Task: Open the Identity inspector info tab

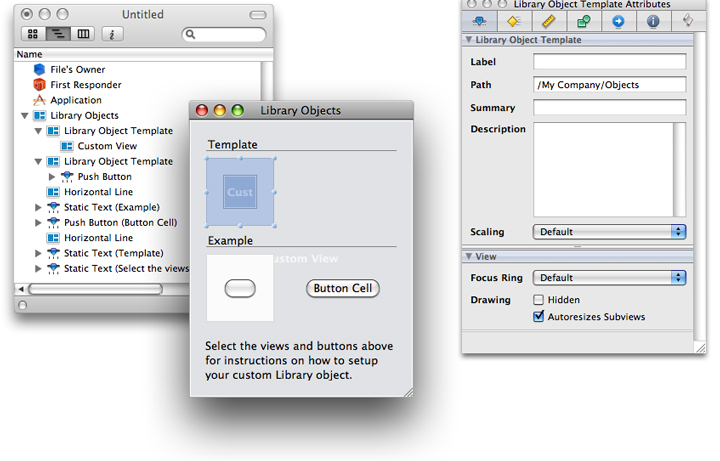Action: click(x=653, y=21)
